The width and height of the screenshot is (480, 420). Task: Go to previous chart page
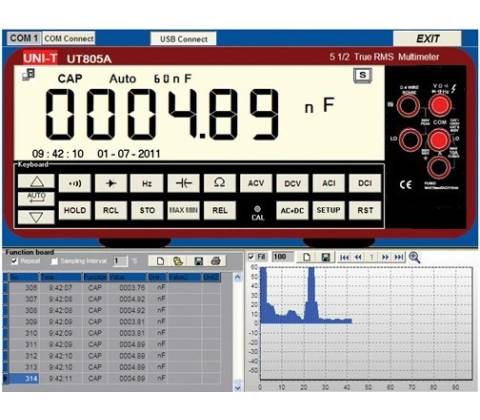[x=358, y=257]
